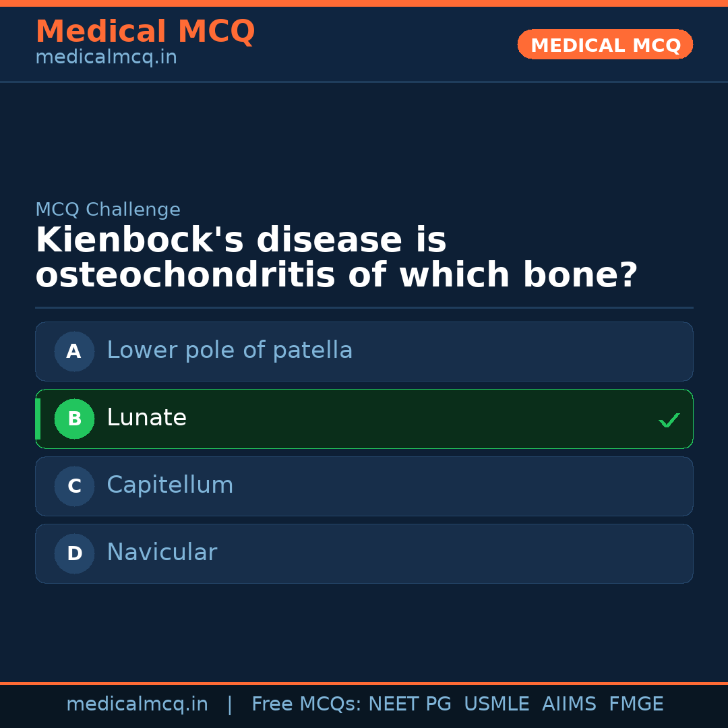The width and height of the screenshot is (728, 728).
Task: Click the 'MCQ Challenge' label
Action: coord(108,210)
